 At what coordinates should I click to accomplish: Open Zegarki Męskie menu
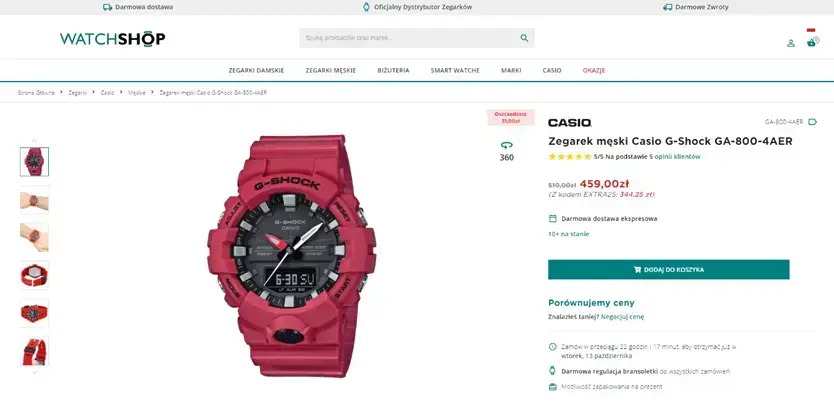331,70
